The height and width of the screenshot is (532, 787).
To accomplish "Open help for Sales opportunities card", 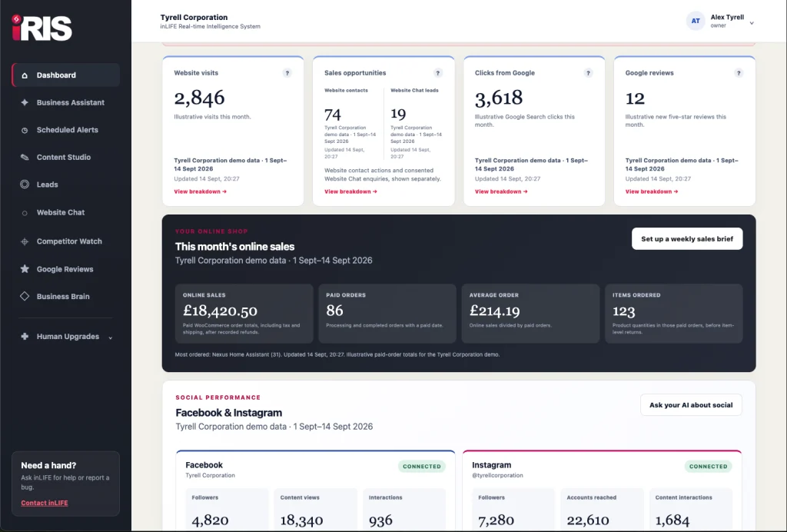I will pos(437,73).
